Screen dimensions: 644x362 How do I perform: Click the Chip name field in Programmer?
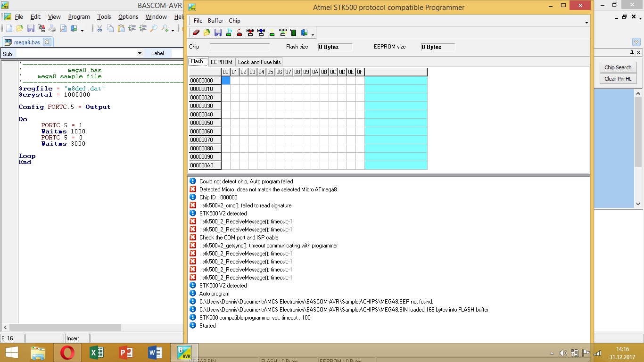[x=239, y=47]
